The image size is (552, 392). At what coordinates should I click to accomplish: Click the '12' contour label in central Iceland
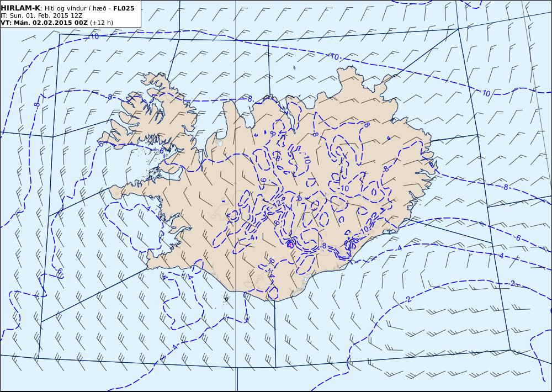(277, 203)
